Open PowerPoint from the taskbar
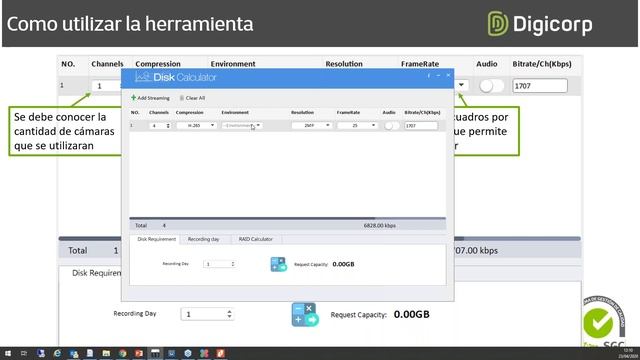 coord(139,353)
